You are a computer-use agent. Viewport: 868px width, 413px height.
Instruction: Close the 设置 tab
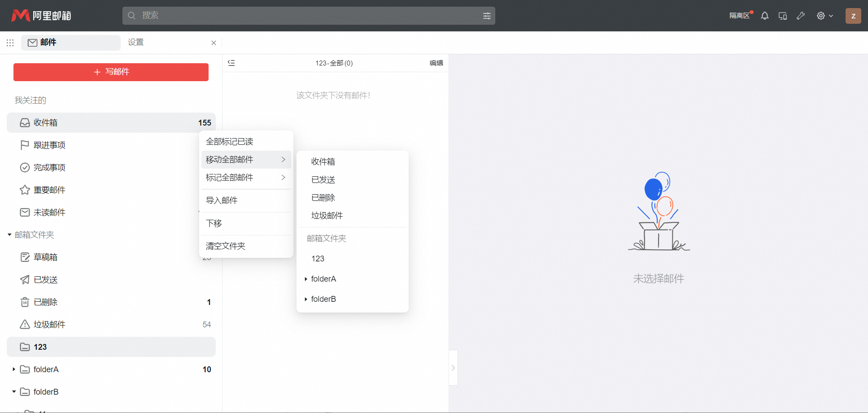click(214, 43)
